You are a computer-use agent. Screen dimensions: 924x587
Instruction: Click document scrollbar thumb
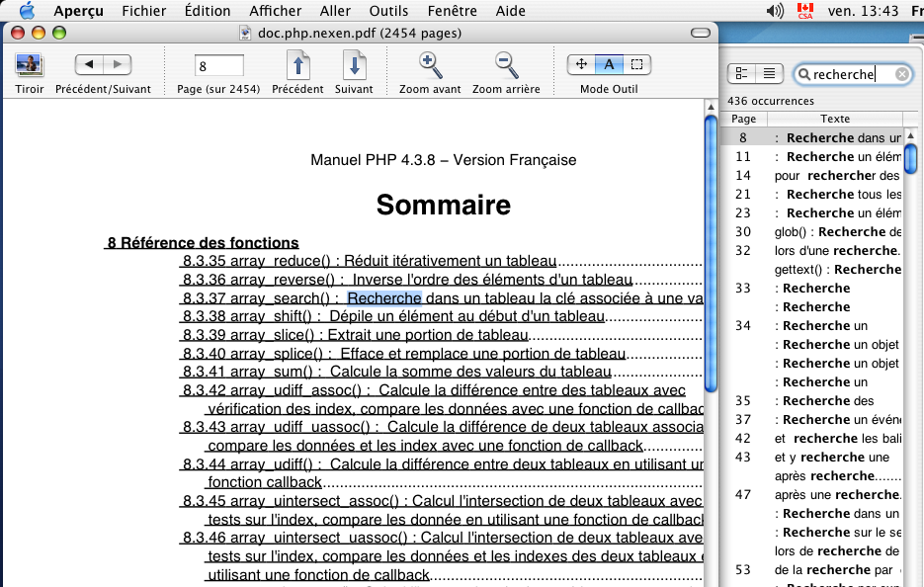[711, 253]
